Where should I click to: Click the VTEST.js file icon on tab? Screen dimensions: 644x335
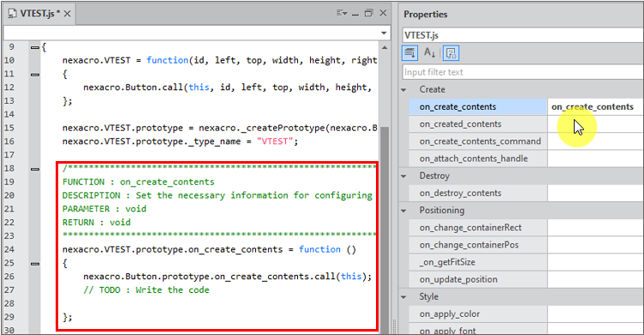(13, 14)
